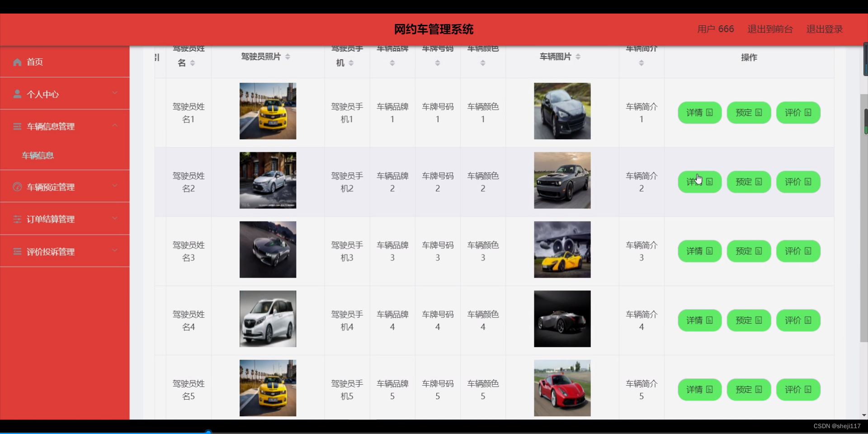Click 用户 666 account label
The width and height of the screenshot is (868, 434).
tap(715, 29)
